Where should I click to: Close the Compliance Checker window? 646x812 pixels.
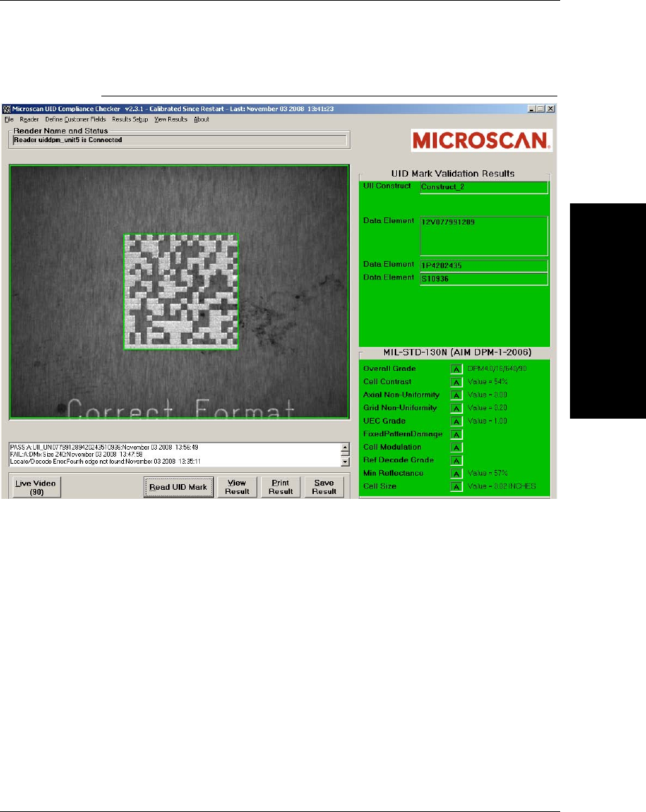point(550,109)
